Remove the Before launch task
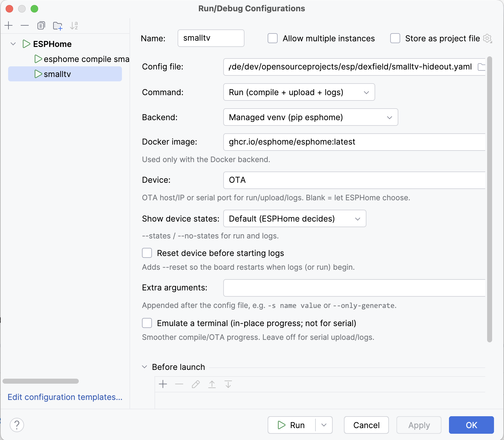 point(179,384)
